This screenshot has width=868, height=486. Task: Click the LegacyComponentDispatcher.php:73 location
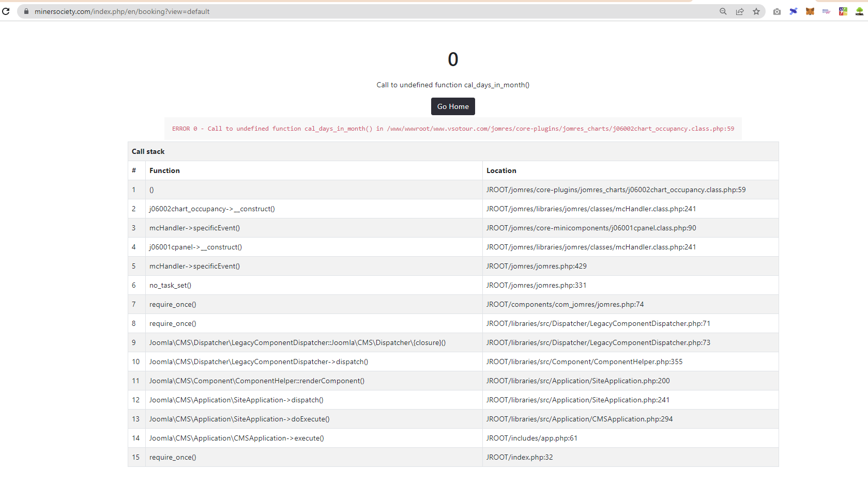598,342
